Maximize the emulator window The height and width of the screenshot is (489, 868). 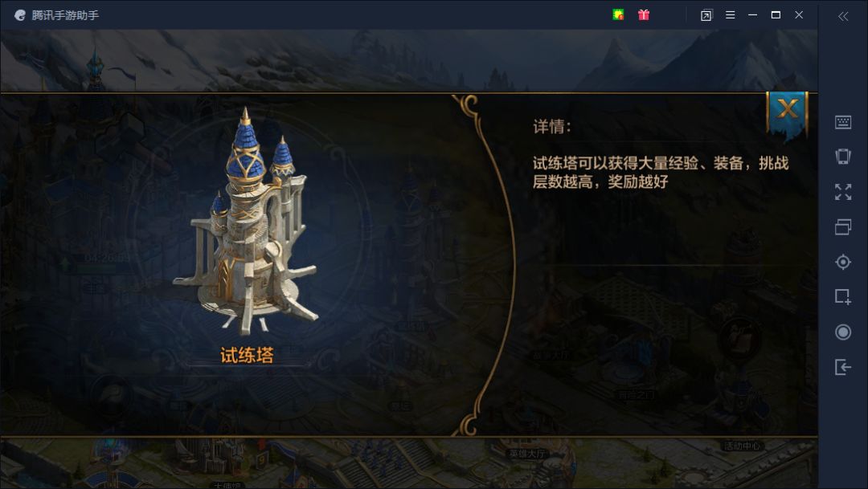(776, 15)
